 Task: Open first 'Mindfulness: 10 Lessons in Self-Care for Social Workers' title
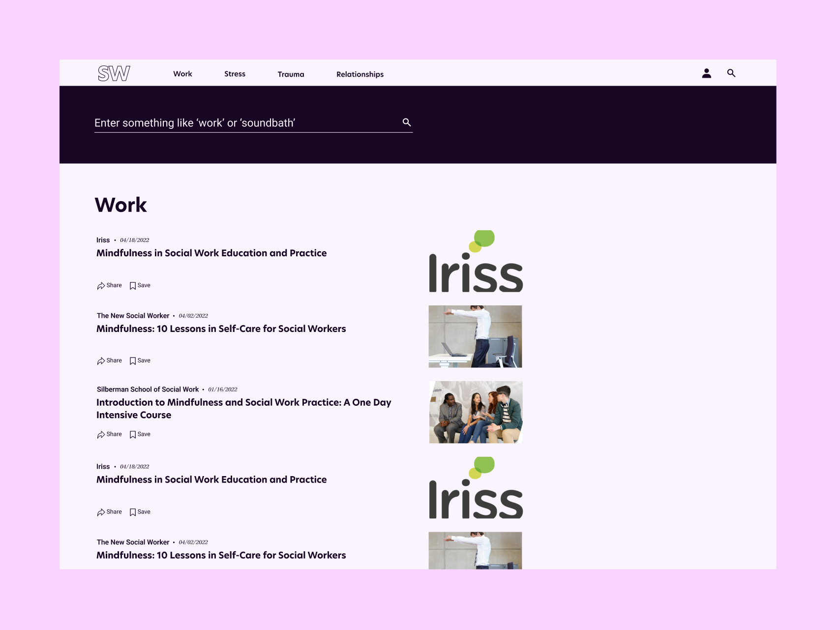point(221,329)
